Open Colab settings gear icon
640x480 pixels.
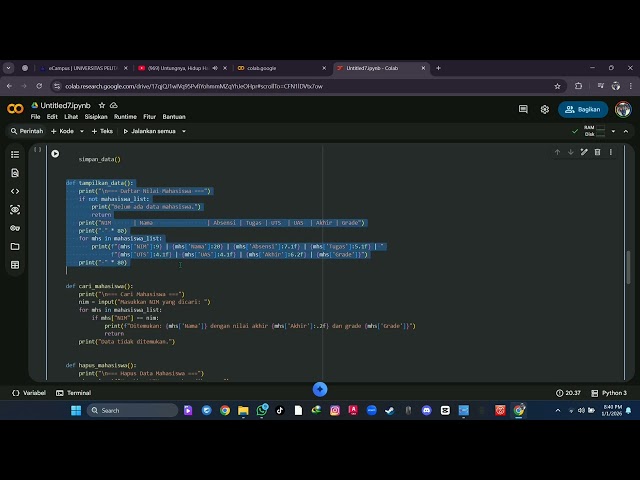[544, 109]
